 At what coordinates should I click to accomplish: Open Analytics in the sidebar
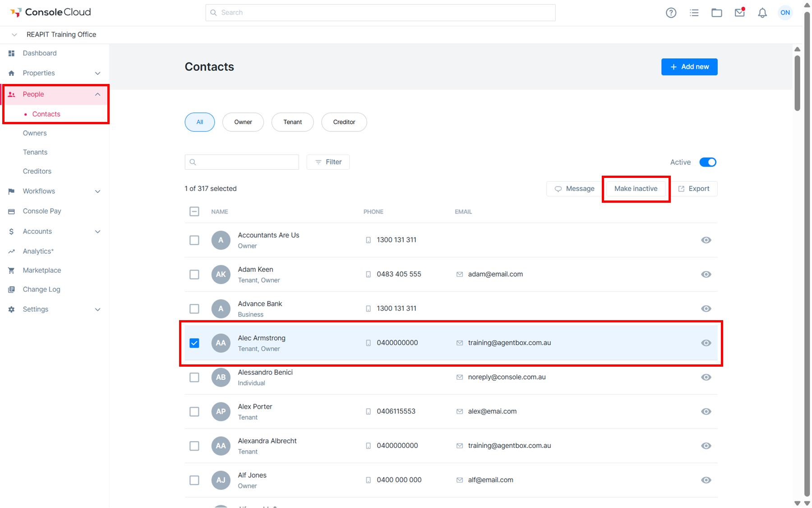click(38, 251)
